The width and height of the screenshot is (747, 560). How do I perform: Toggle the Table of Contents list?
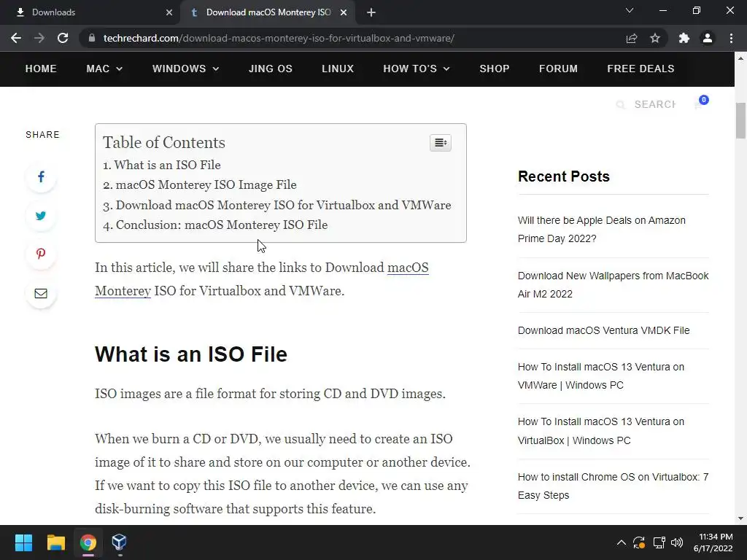(441, 142)
